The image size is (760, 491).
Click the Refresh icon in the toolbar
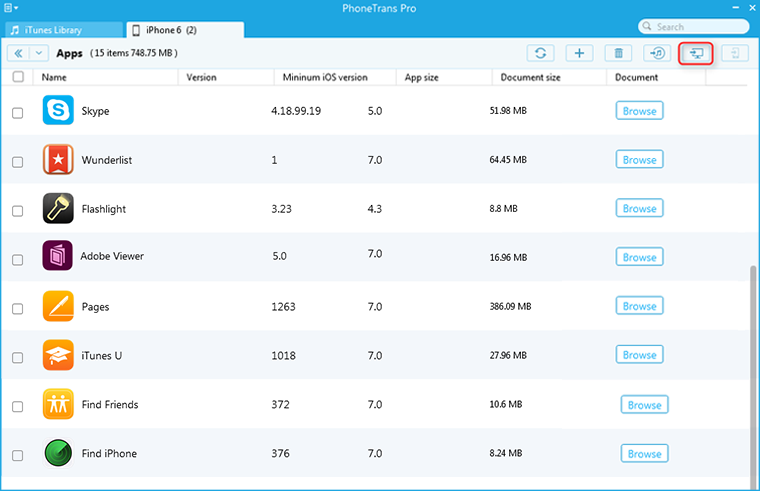(x=541, y=53)
